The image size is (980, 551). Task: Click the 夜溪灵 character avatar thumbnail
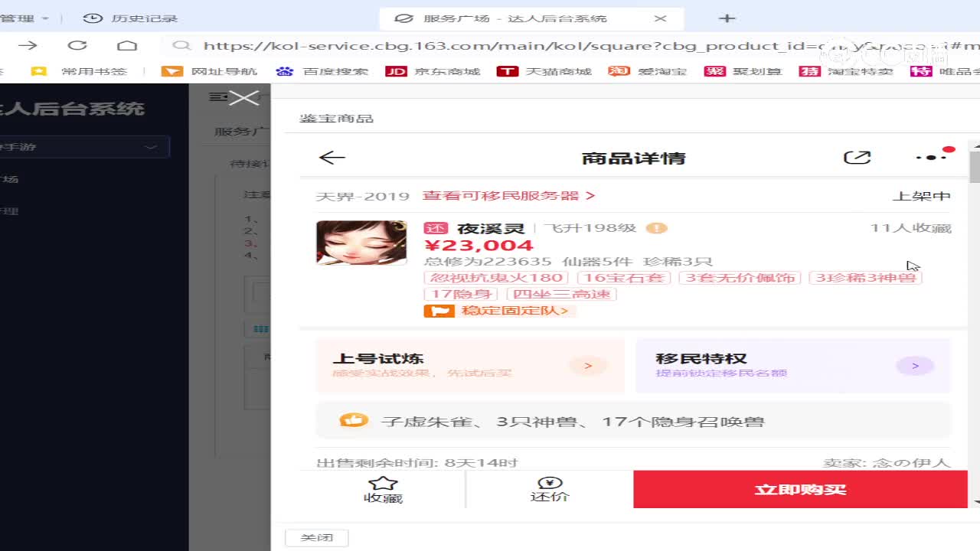[x=361, y=243]
